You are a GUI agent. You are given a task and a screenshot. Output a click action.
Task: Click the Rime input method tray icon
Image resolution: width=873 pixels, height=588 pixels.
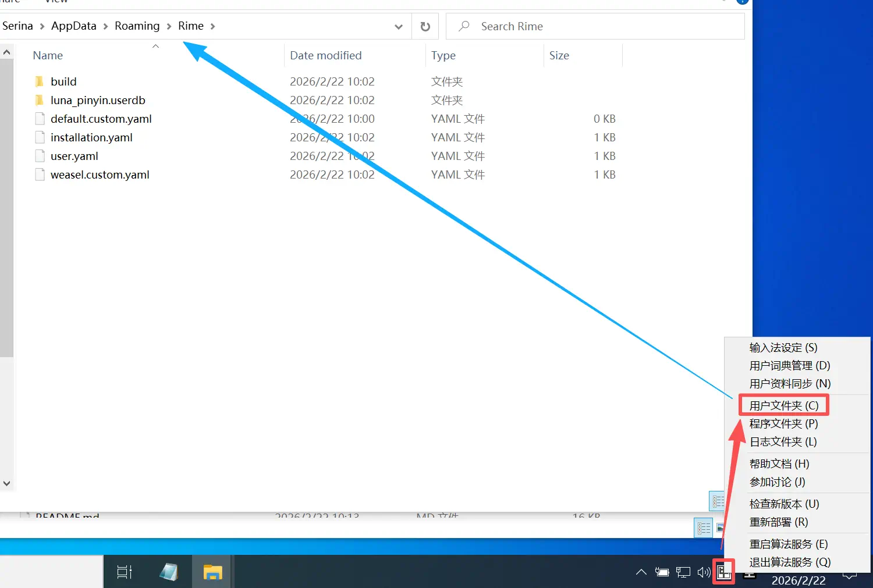(723, 572)
